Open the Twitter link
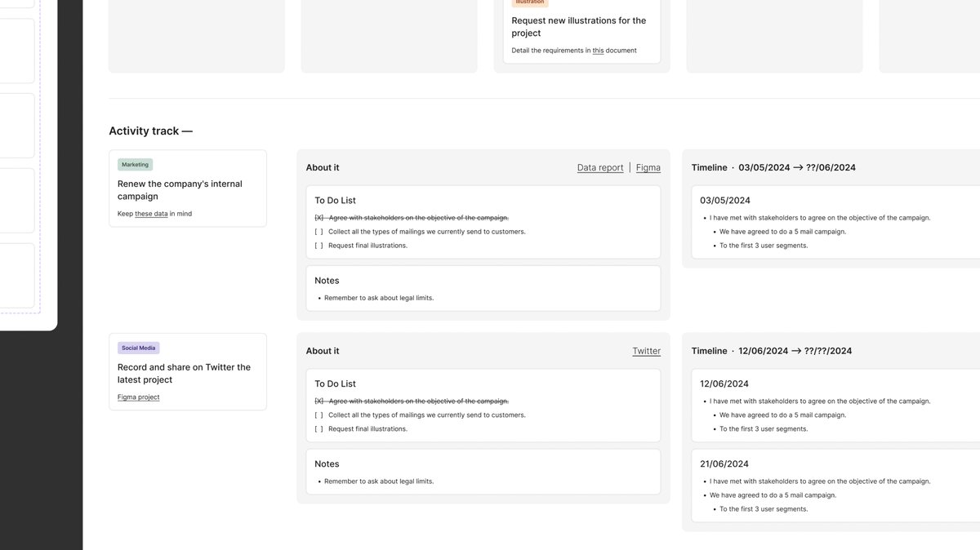 click(646, 351)
